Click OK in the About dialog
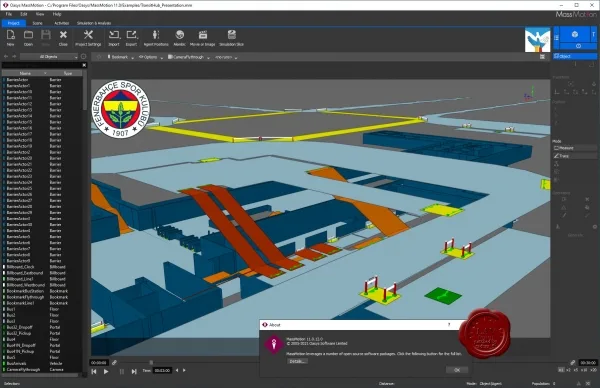Screen dimensions: 600x388 click(457, 370)
